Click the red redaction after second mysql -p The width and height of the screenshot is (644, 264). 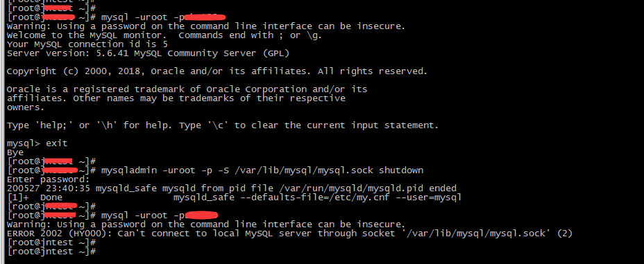click(x=201, y=215)
